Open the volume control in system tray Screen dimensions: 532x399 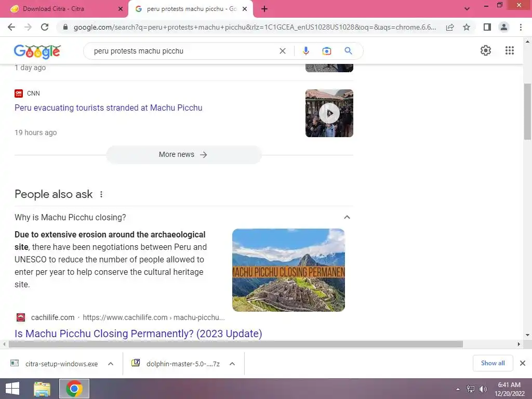pyautogui.click(x=483, y=389)
